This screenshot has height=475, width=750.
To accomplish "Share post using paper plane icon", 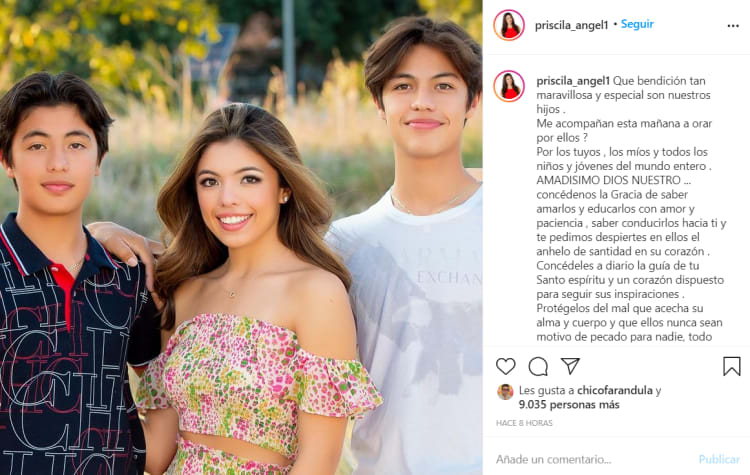I will coord(570,366).
